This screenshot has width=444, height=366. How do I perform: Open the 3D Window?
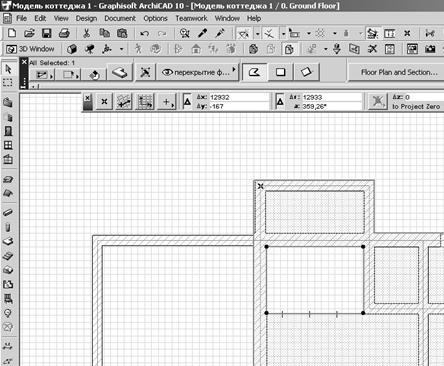pos(31,49)
